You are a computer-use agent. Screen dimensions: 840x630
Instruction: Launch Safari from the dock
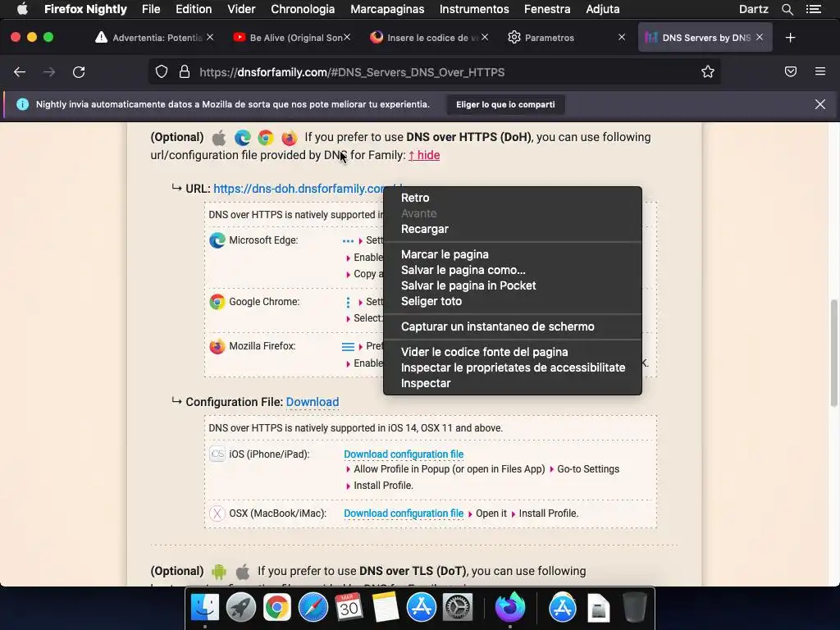(x=313, y=608)
